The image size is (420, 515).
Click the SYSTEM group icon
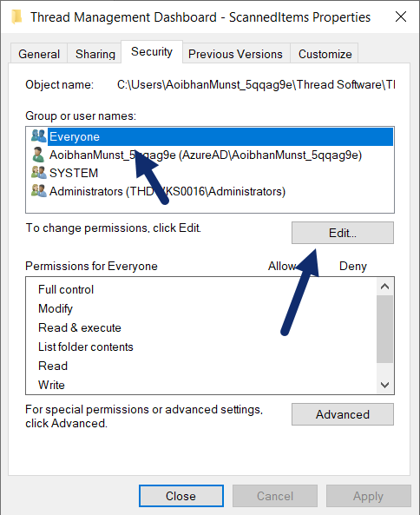(x=39, y=173)
